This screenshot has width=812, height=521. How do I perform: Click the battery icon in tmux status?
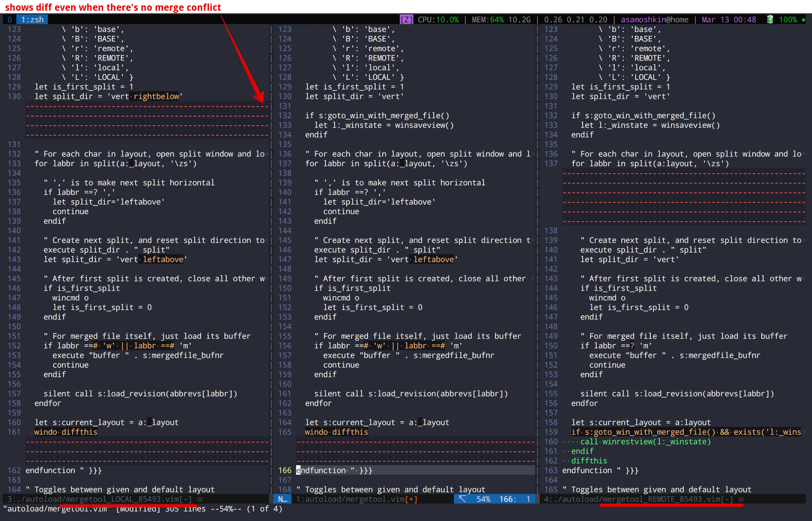click(x=770, y=20)
